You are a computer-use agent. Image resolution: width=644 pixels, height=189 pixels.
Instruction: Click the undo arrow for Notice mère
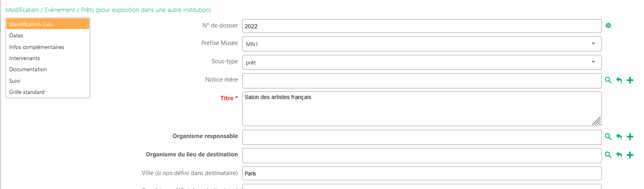pyautogui.click(x=619, y=80)
